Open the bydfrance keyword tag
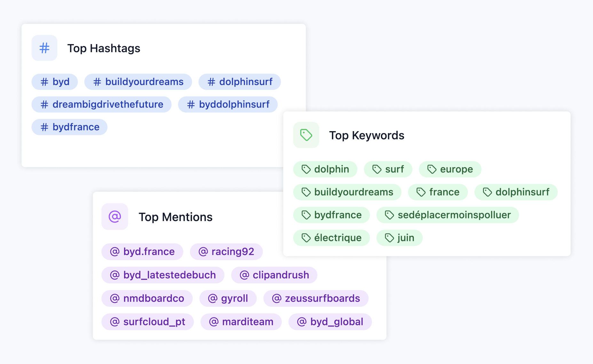 pos(331,215)
